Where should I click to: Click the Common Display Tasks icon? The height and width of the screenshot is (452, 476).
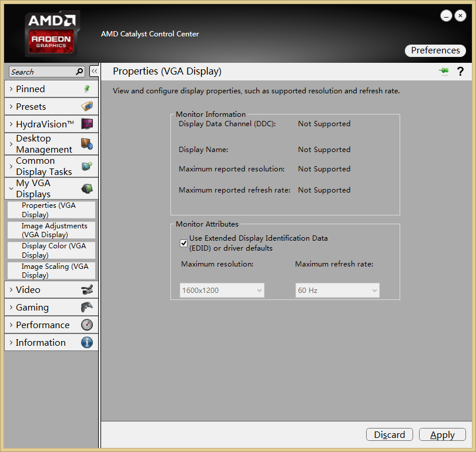[87, 166]
